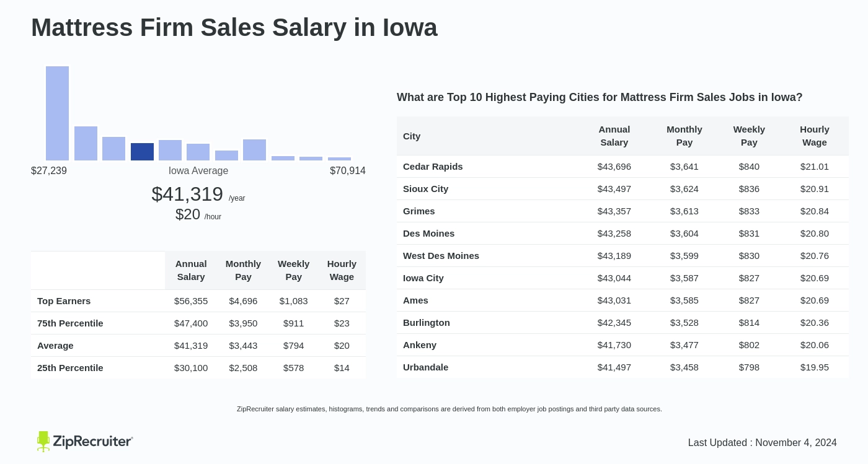The height and width of the screenshot is (464, 868).
Task: Click the $70,914 maximum salary label
Action: (x=348, y=171)
